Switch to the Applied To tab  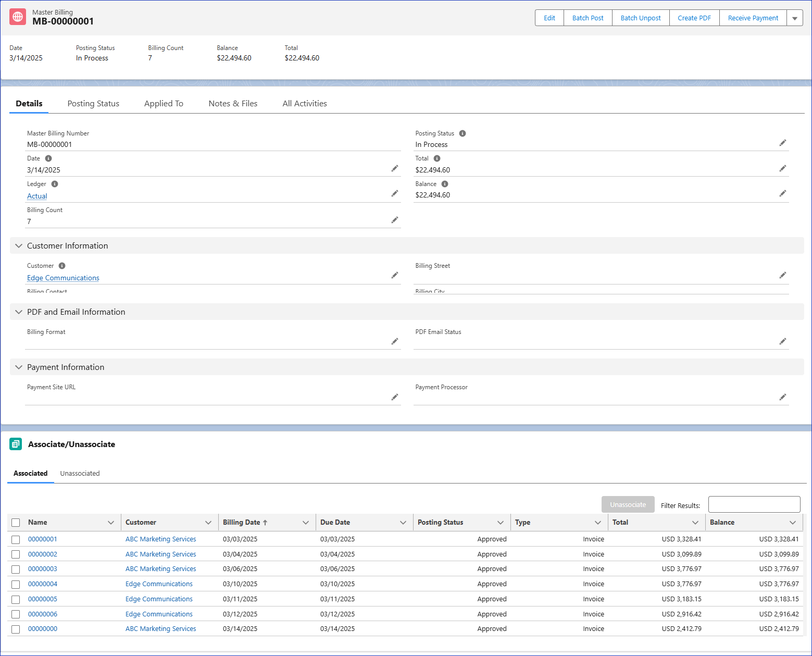click(x=164, y=104)
